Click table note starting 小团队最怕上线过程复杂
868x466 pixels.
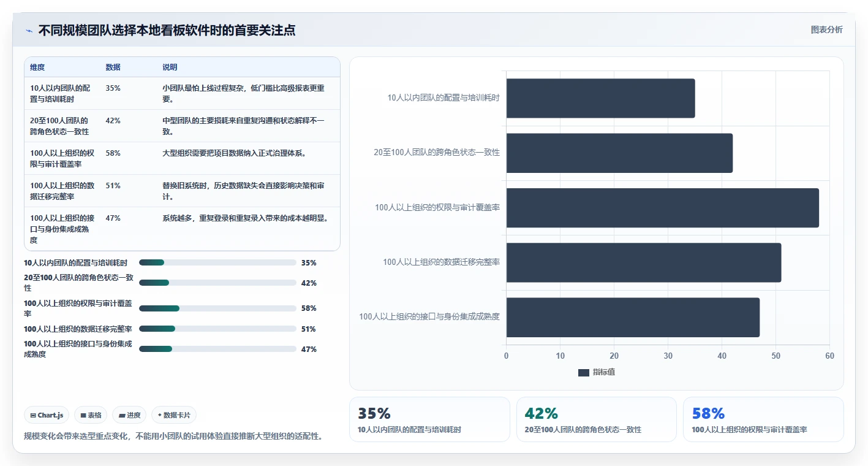[243, 93]
